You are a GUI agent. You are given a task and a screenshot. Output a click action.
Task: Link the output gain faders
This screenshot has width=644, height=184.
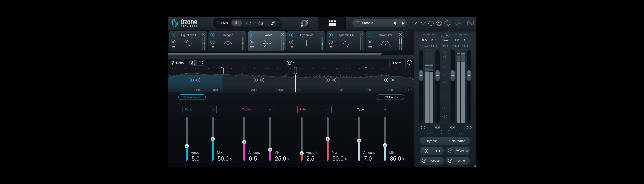point(460,132)
